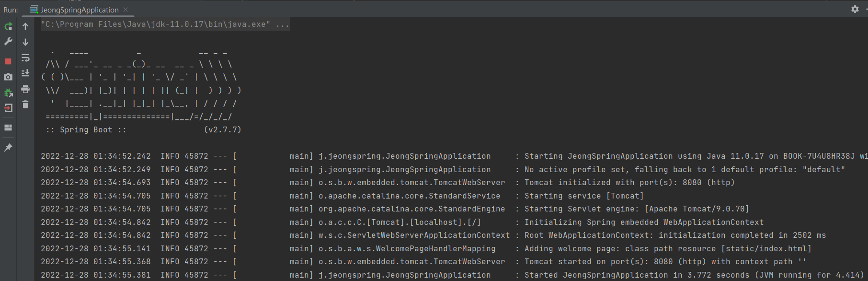Click 'Starting service [Tomcat]' log message

click(584, 196)
